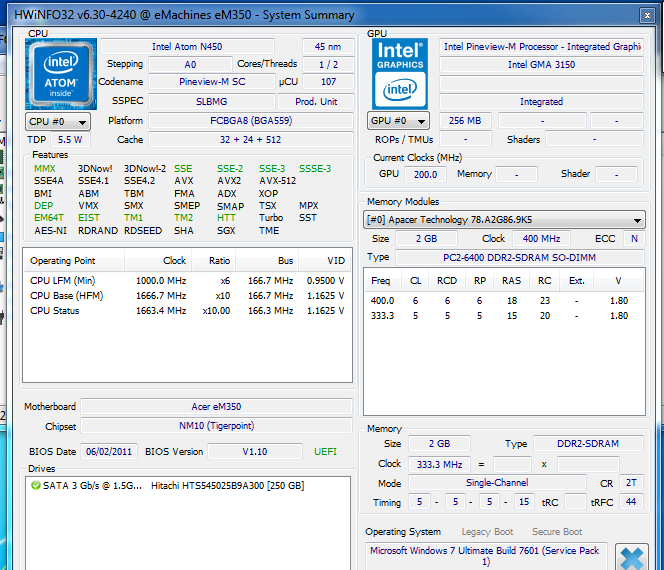
Task: Click the DDR2-SDRAM memory type field
Action: (x=588, y=444)
